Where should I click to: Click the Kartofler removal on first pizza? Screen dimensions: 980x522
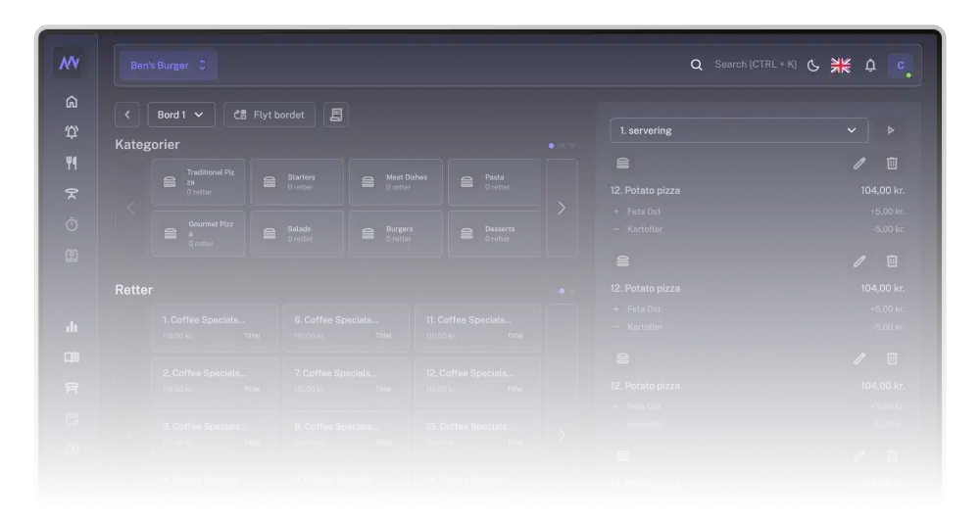pyautogui.click(x=645, y=229)
